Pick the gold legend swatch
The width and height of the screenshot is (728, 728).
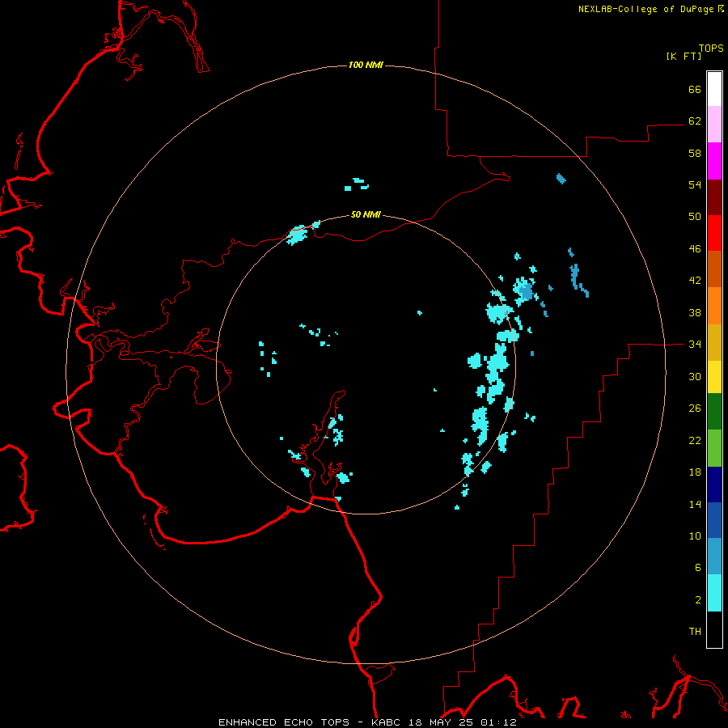[714, 342]
